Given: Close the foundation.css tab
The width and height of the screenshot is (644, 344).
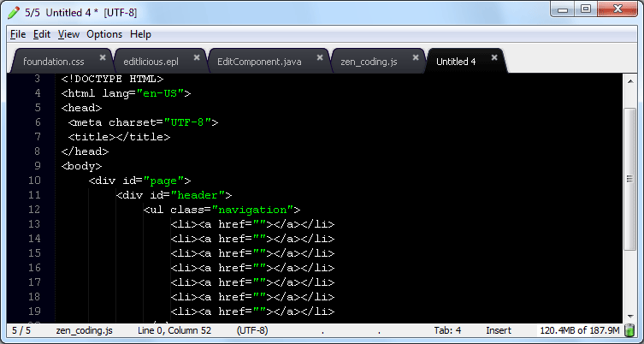Looking at the screenshot, I should 103,58.
